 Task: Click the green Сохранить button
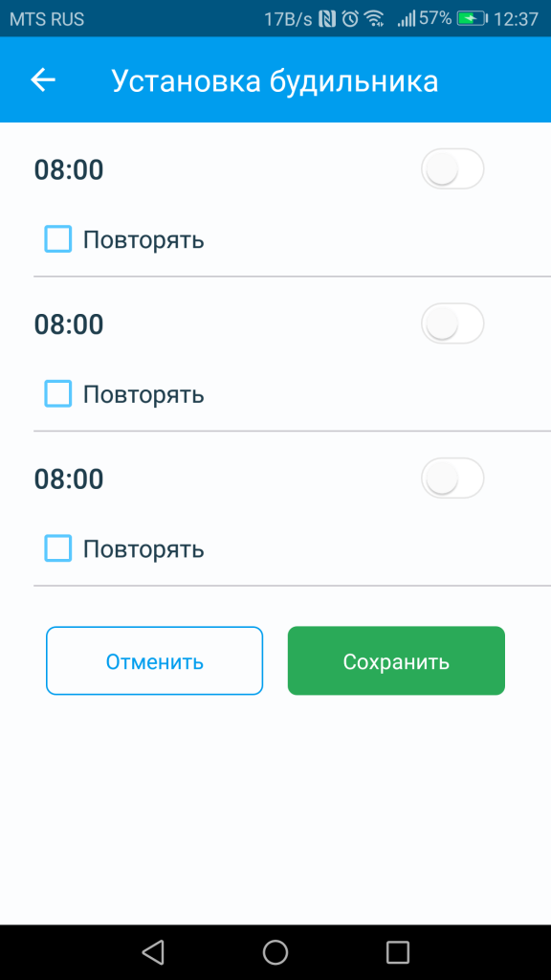coord(396,660)
